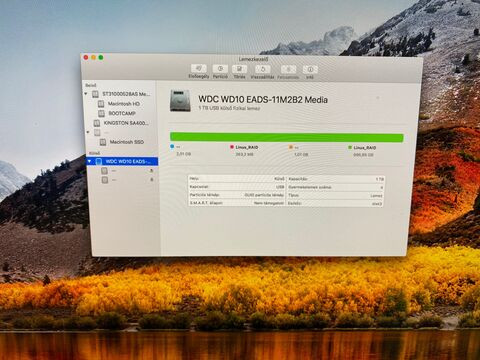Click the blue legend dot (2,01 GB partition)
This screenshot has width=480, height=360.
[x=172, y=146]
